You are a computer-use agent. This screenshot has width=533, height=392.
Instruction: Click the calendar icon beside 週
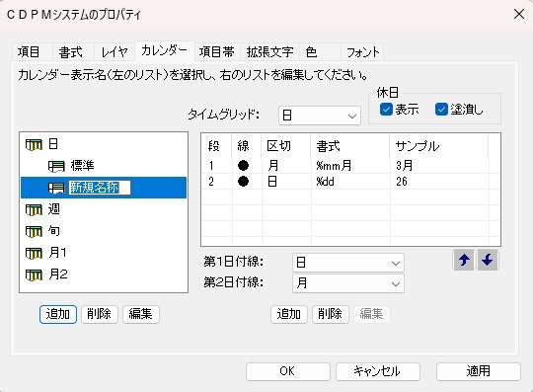tap(34, 209)
